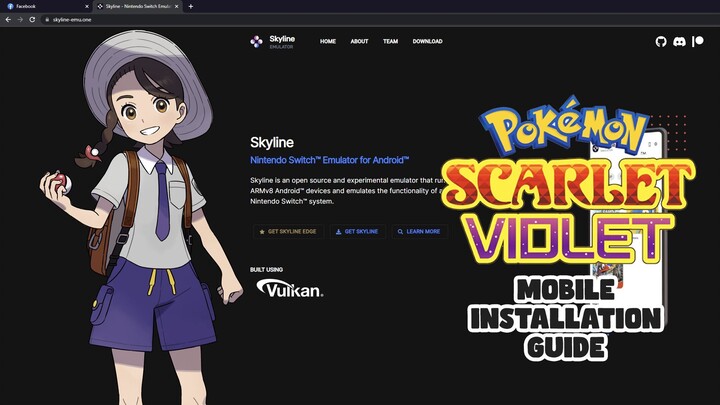The height and width of the screenshot is (405, 720).
Task: Open the TEAM nav item
Action: (x=390, y=41)
